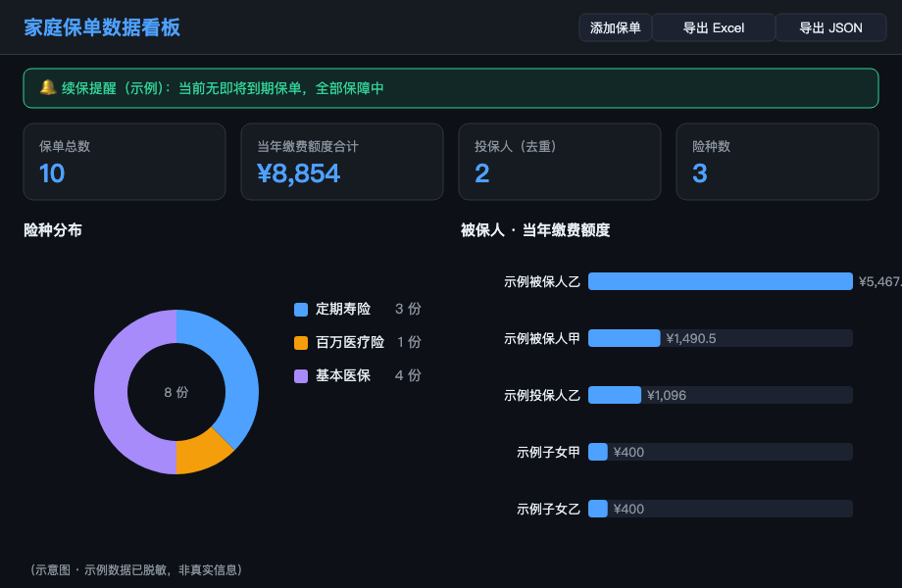Select the 示例被保人甲 blue bar
Screen dimensions: 902x588
(x=625, y=338)
